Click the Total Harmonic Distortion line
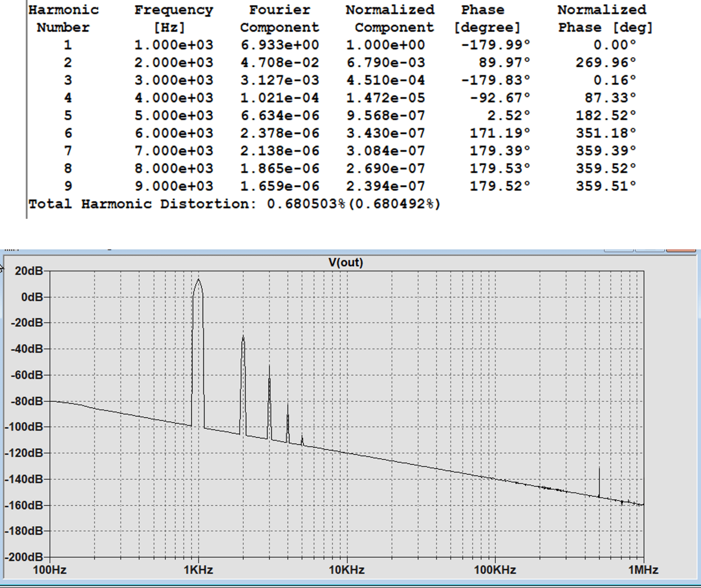 click(x=234, y=204)
